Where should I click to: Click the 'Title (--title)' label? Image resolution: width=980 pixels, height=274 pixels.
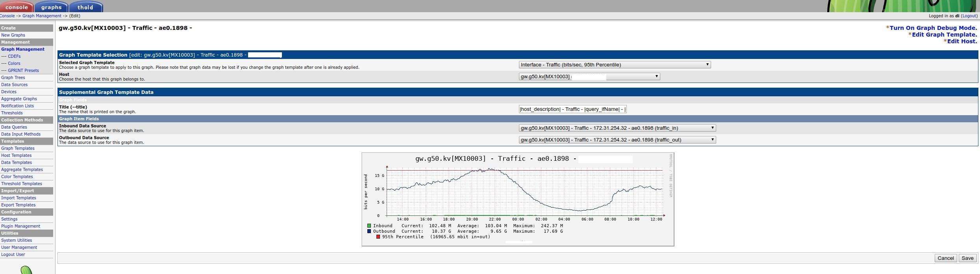[73, 107]
